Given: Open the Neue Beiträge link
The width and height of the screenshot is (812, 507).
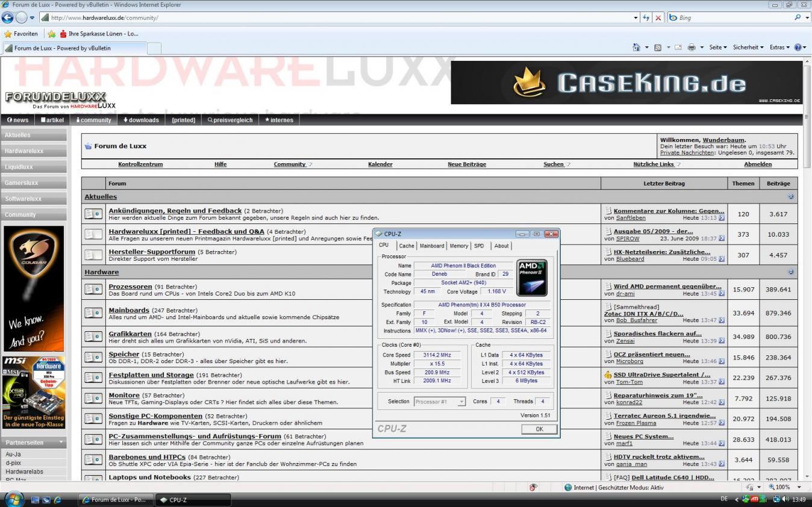Looking at the screenshot, I should [467, 164].
